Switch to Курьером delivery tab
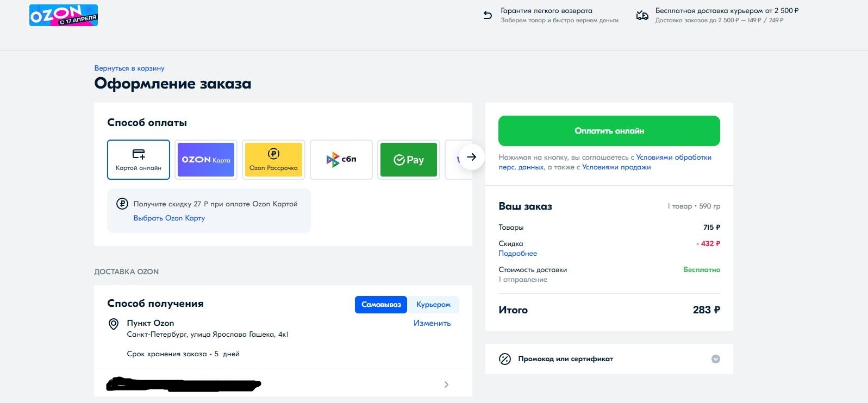The image size is (868, 403). coord(433,305)
